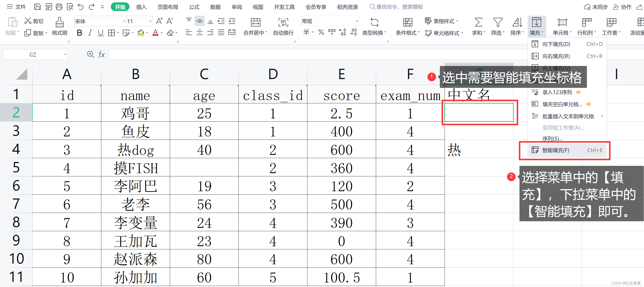Open the font name dropdown showing 宋体
The image size is (644, 287).
pos(124,21)
